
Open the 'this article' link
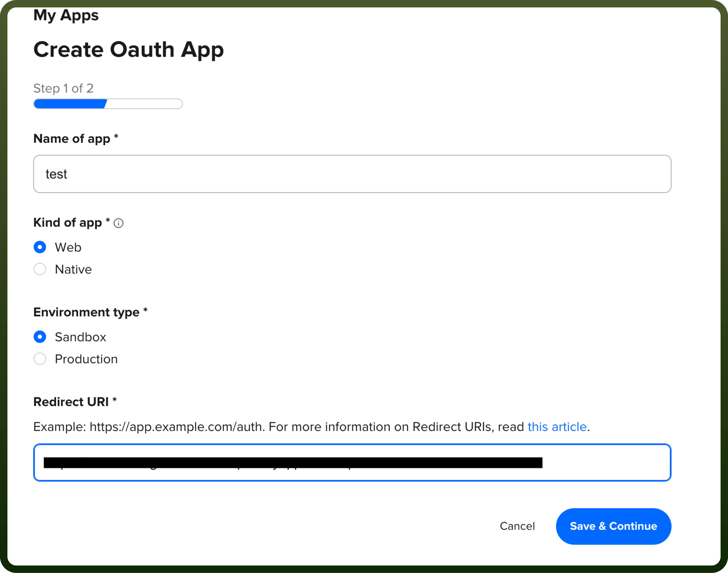(x=557, y=427)
